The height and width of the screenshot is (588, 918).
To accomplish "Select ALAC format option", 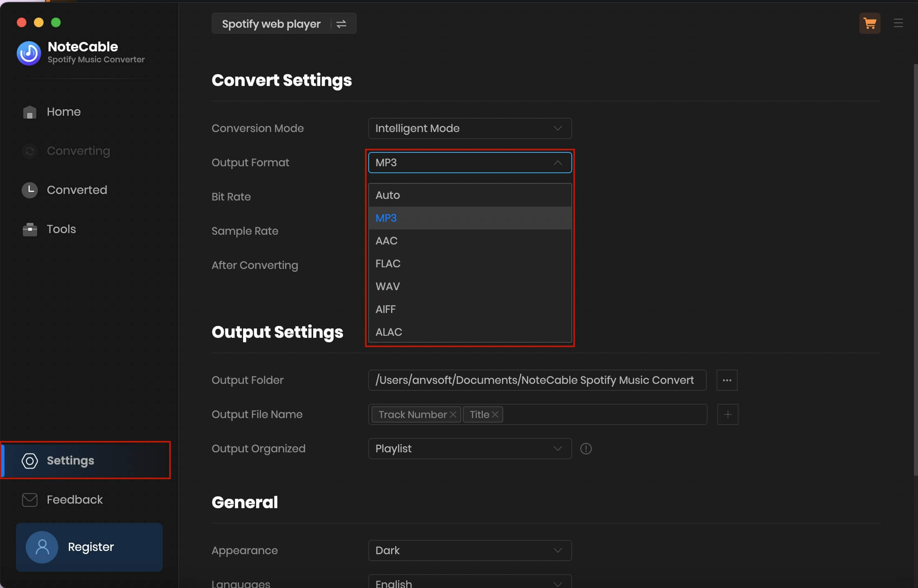I will 388,332.
